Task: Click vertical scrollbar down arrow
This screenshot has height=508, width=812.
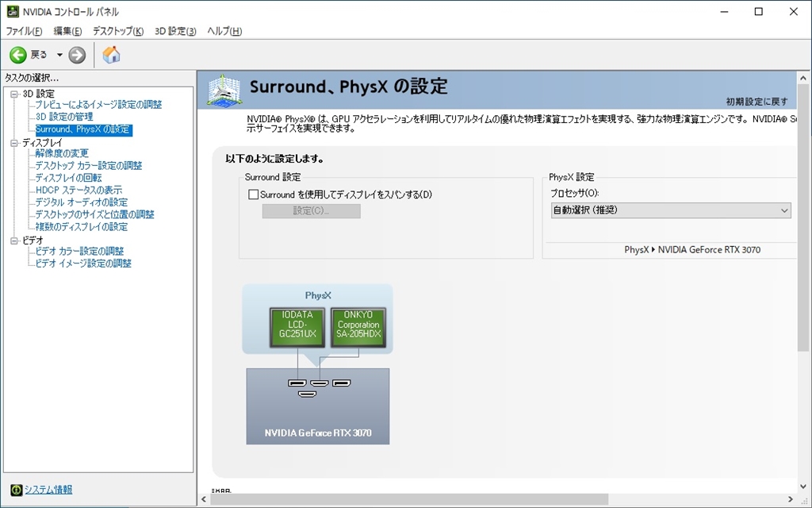Action: coord(803,487)
